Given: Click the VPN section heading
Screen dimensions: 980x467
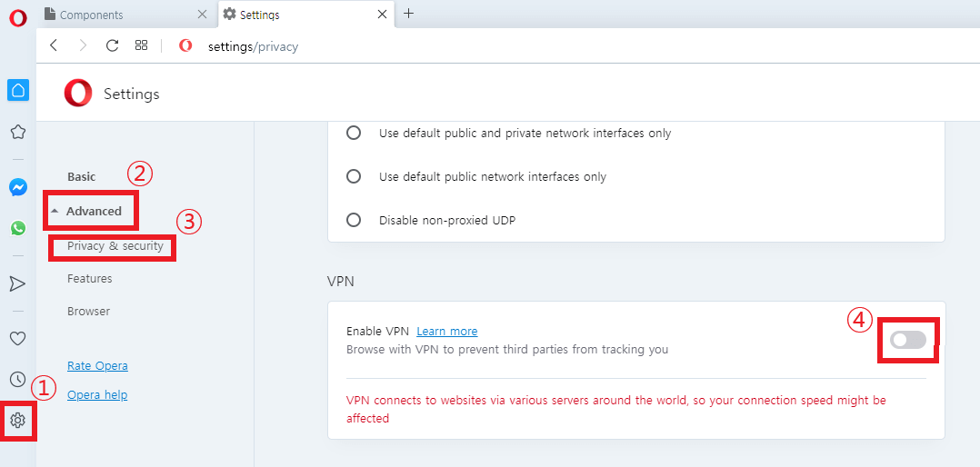Looking at the screenshot, I should pos(341,282).
